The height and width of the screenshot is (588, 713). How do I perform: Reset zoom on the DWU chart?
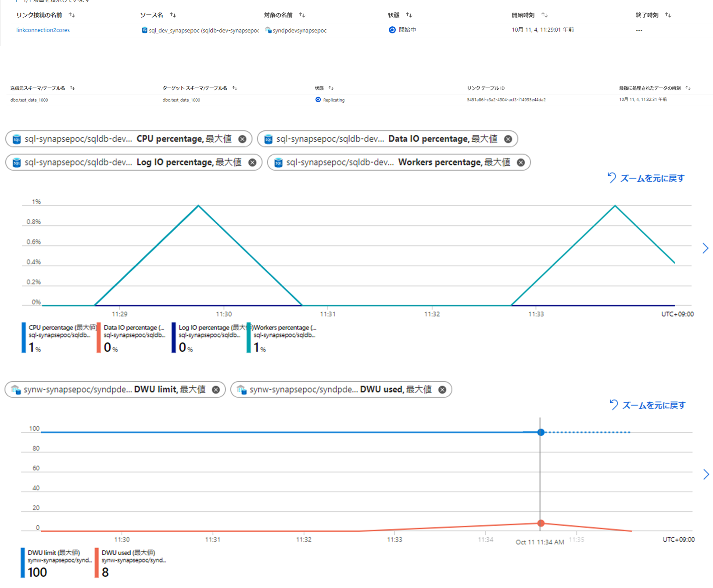point(648,405)
